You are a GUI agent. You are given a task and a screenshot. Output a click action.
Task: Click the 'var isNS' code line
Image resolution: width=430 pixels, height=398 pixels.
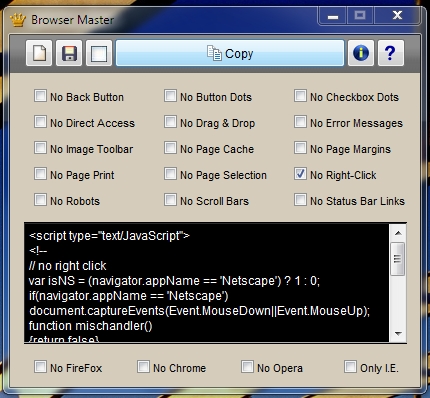pos(174,281)
